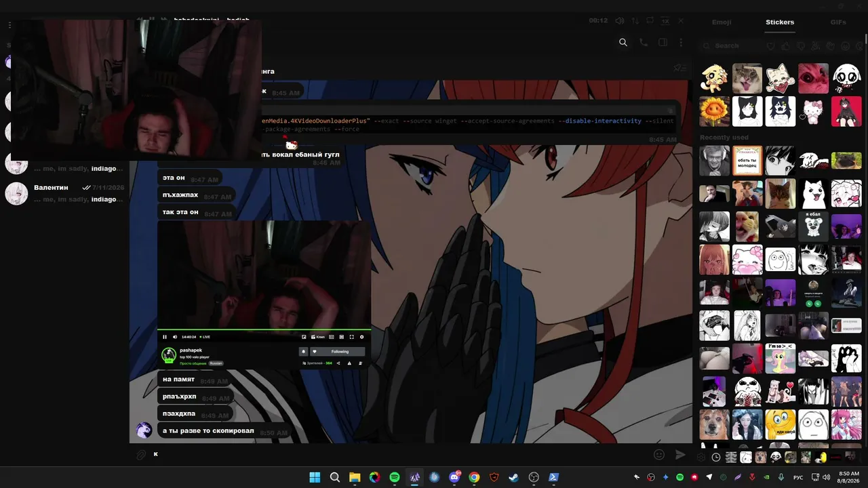The width and height of the screenshot is (868, 488).
Task: Open Steam from the taskbar
Action: pos(514,477)
